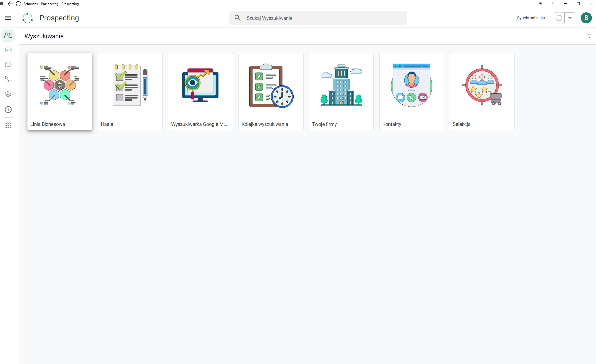Expand the synchronization dropdown arrow

point(570,18)
